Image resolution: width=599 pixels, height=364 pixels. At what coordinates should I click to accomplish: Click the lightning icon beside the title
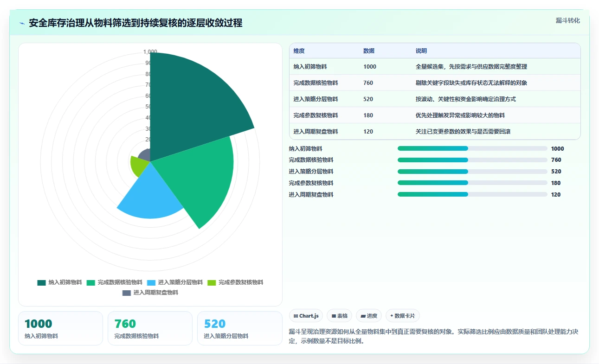pyautogui.click(x=22, y=23)
